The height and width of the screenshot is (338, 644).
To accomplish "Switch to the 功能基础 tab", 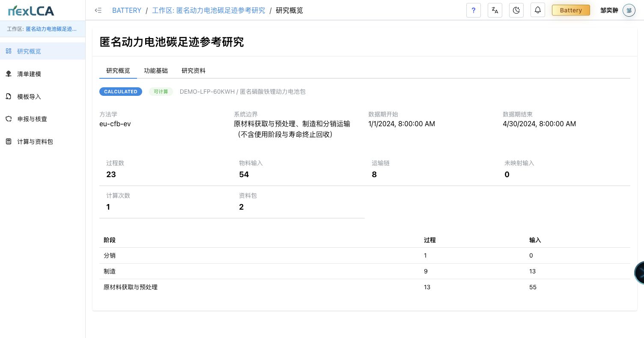I will 156,71.
